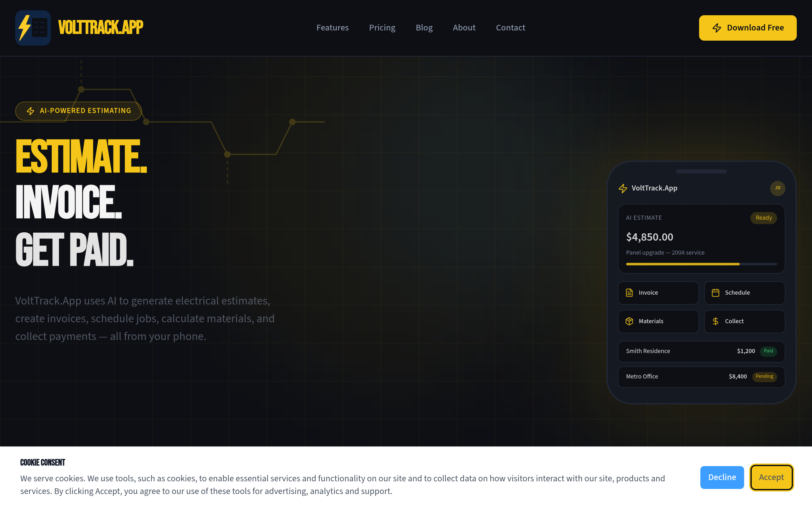Click the Schedule tile in phone mockup
The height and width of the screenshot is (508, 812).
(744, 293)
